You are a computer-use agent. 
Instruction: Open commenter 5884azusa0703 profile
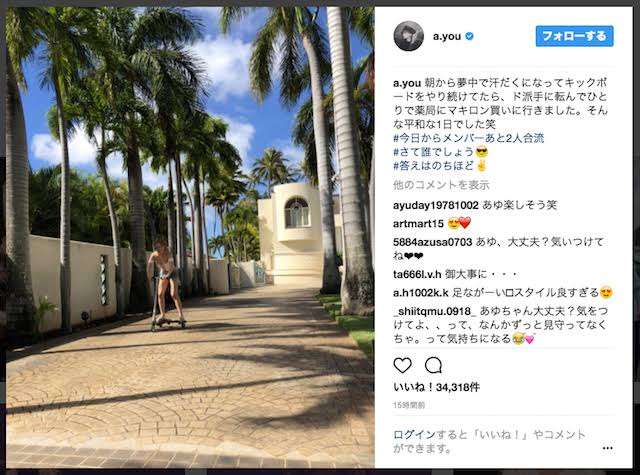coord(432,242)
